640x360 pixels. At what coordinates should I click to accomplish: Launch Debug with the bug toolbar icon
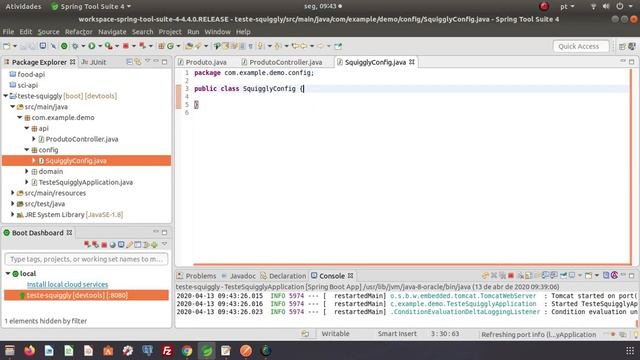pos(75,46)
